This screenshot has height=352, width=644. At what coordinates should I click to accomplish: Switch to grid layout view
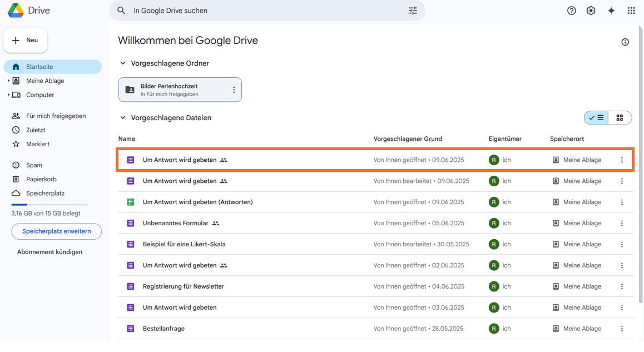coord(620,118)
